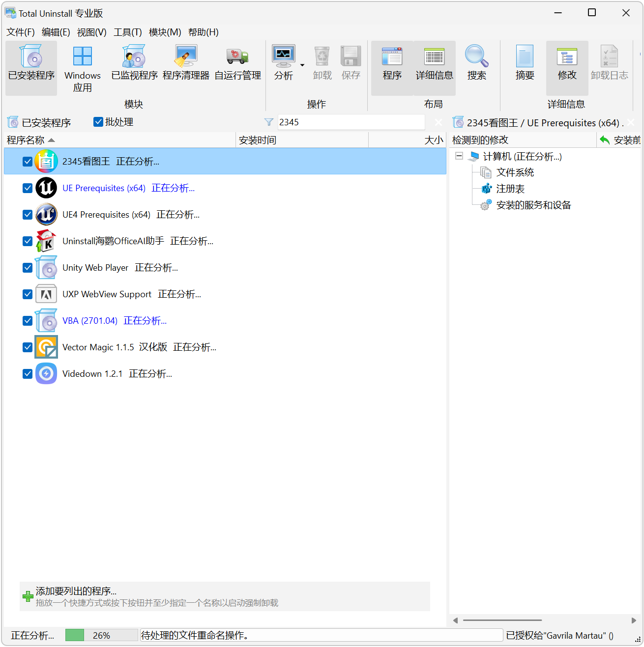Click status text 待处理的文件重命名操作。

(195, 635)
